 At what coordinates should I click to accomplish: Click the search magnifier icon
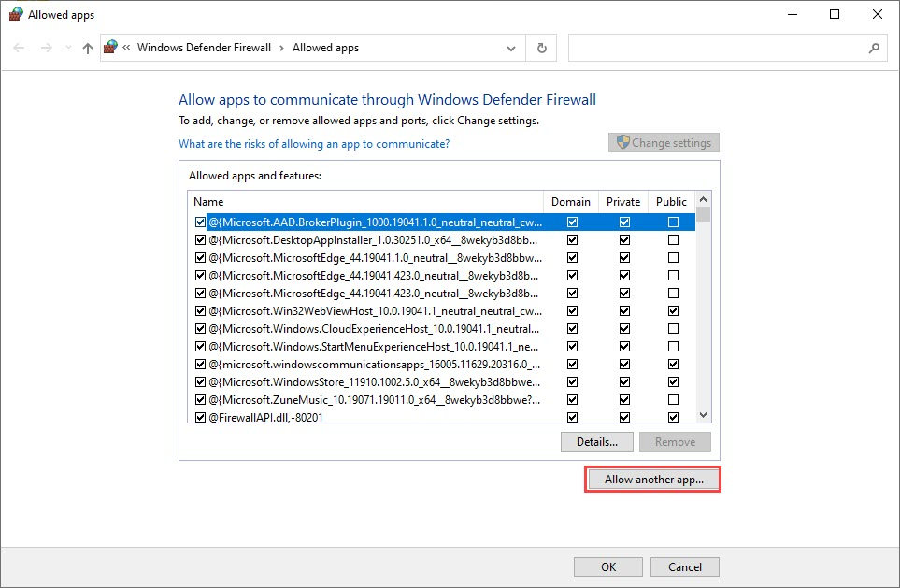coord(874,49)
